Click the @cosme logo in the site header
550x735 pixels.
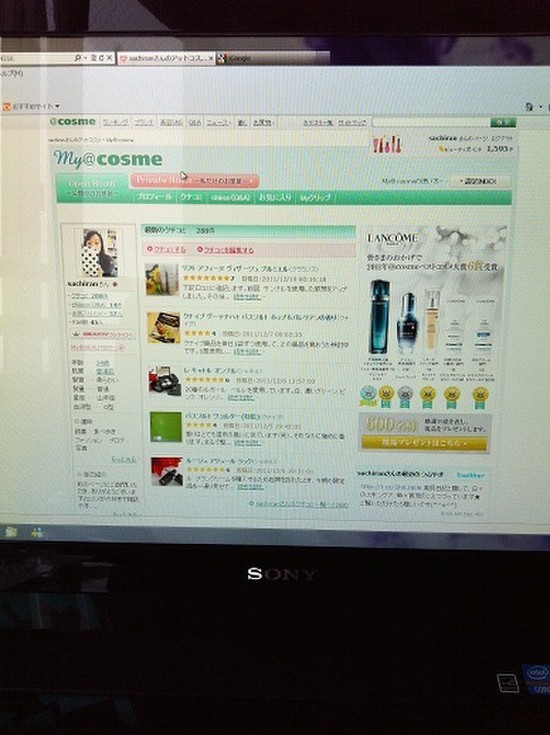coord(73,121)
